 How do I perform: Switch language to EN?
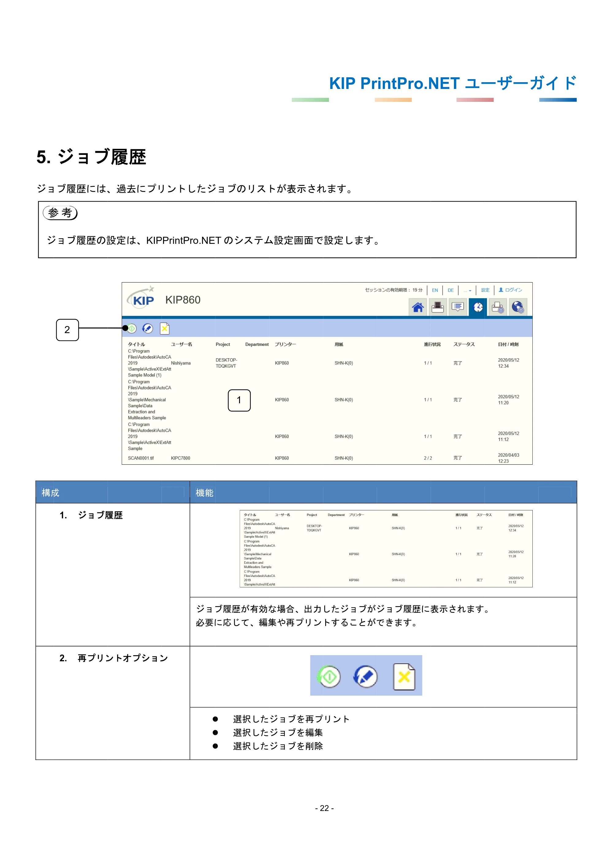tap(435, 290)
